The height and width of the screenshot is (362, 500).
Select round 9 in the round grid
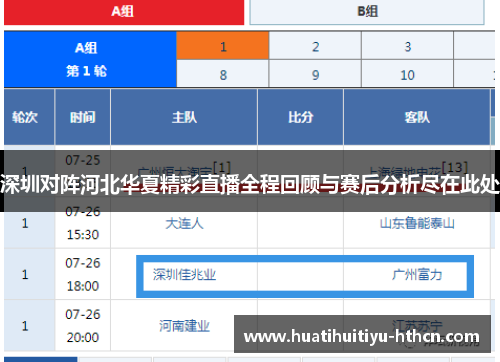[315, 74]
